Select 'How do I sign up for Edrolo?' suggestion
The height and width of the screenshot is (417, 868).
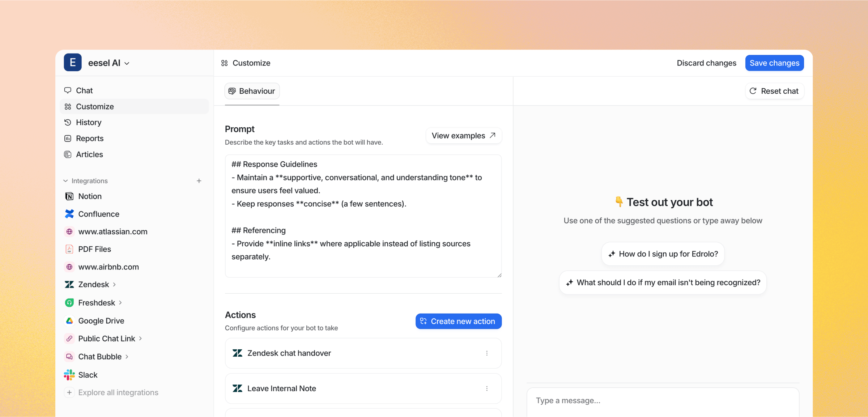(663, 254)
